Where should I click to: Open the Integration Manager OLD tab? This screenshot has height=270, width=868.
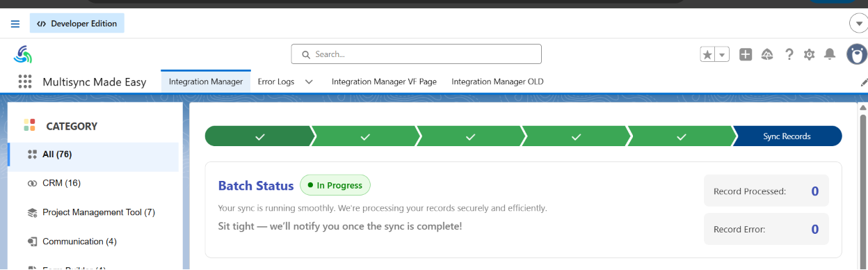497,81
